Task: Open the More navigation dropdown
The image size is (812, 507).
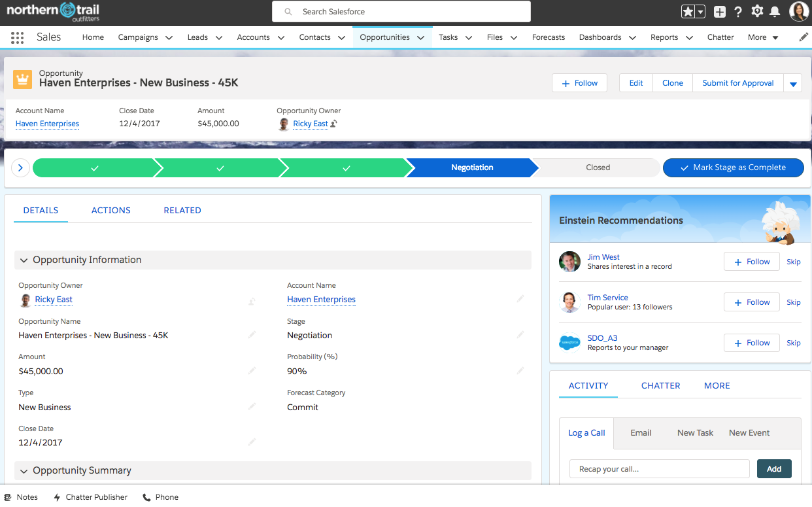Action: (x=763, y=37)
